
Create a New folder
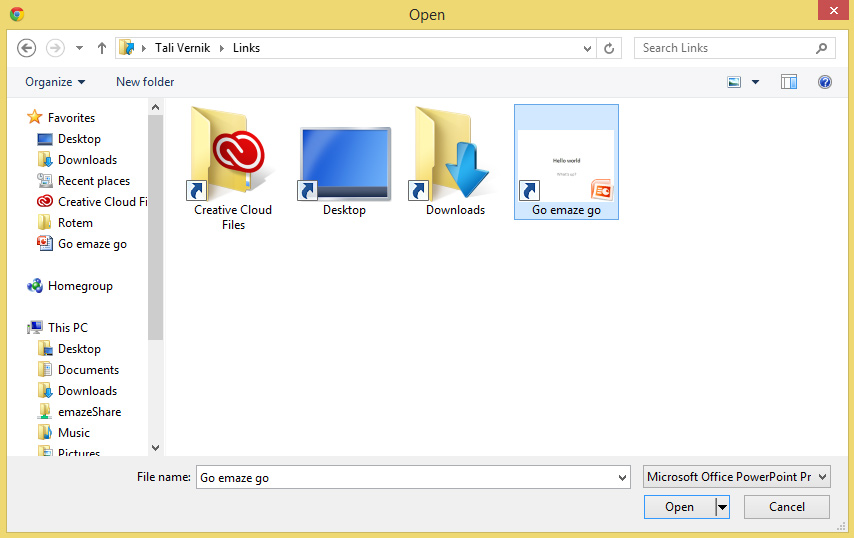[x=145, y=82]
